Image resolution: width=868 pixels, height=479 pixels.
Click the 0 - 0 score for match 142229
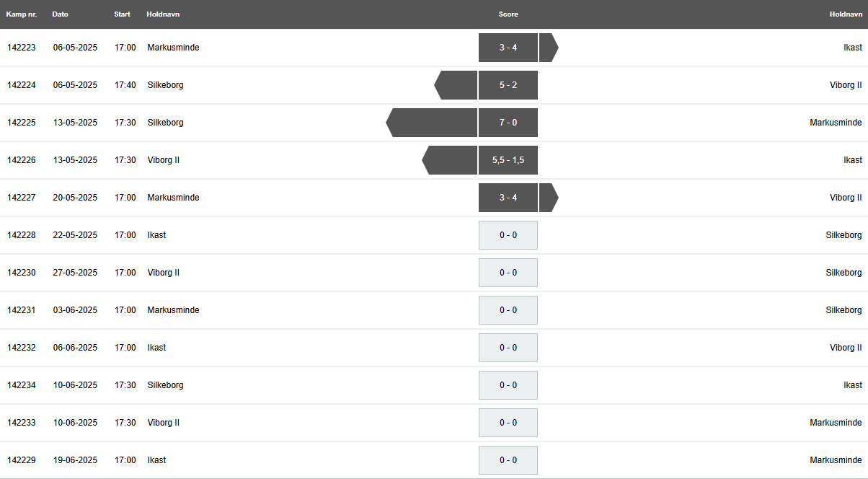point(508,460)
